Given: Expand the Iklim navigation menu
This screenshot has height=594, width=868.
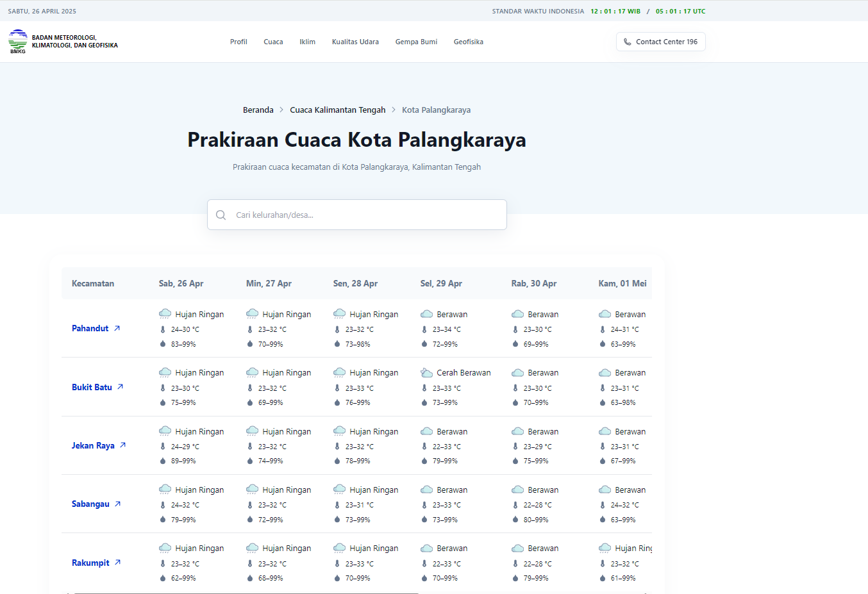Looking at the screenshot, I should click(307, 42).
